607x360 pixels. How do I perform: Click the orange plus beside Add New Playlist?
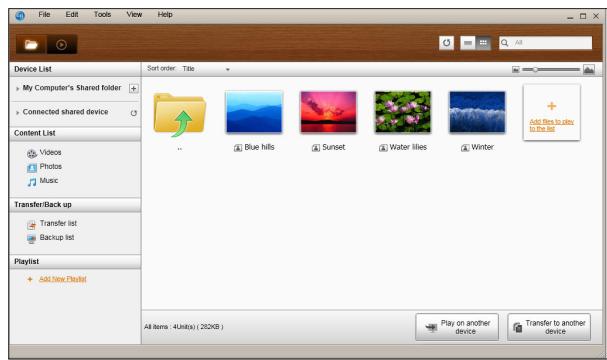tap(30, 279)
